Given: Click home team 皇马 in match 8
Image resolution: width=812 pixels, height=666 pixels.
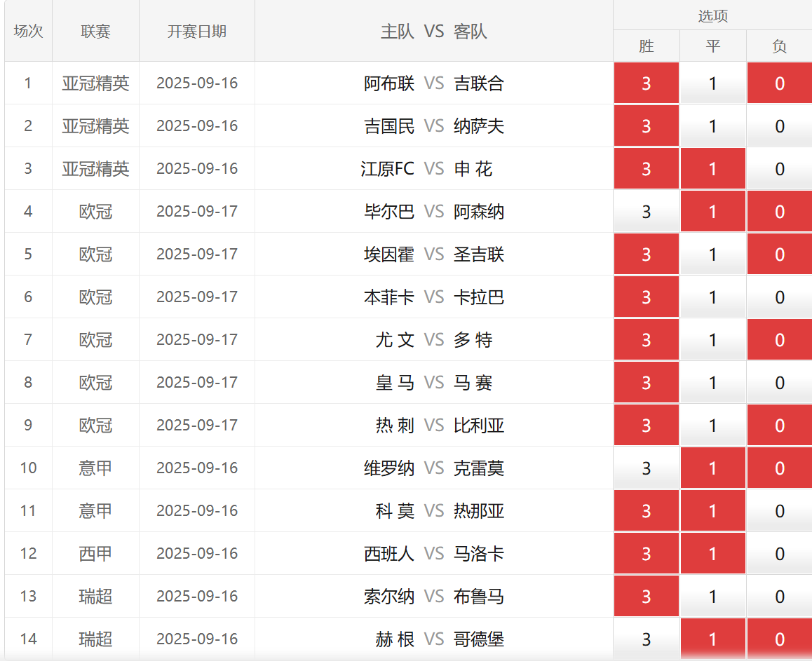Looking at the screenshot, I should [395, 382].
